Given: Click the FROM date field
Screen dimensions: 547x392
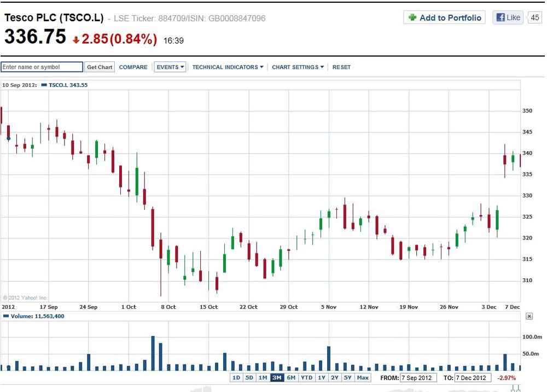Looking at the screenshot, I should coord(418,378).
